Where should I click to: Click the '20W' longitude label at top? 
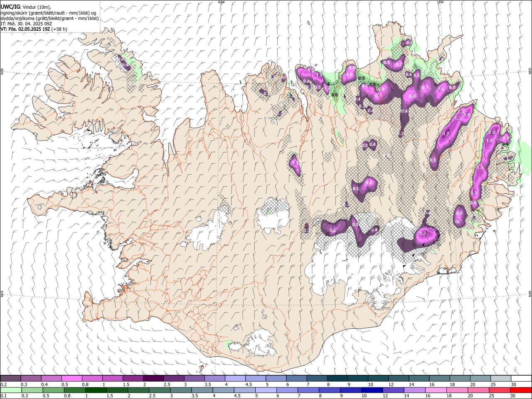tap(221, 2)
